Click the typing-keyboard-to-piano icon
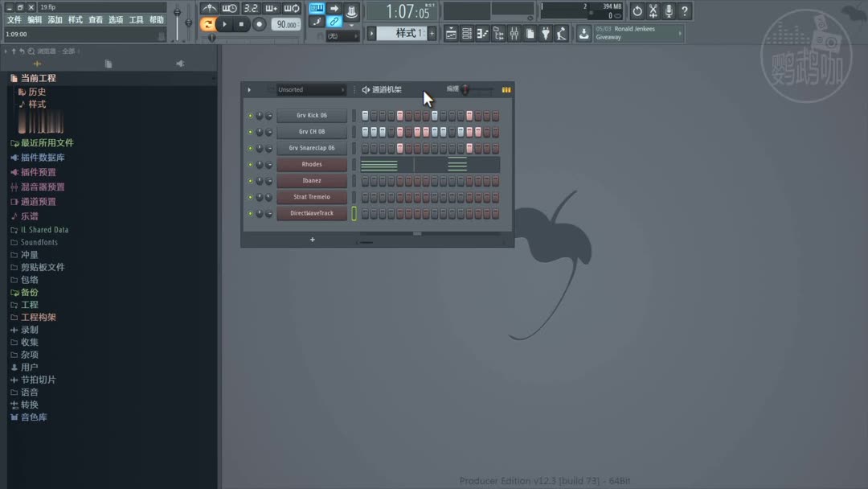This screenshot has height=489, width=868. coord(317,10)
